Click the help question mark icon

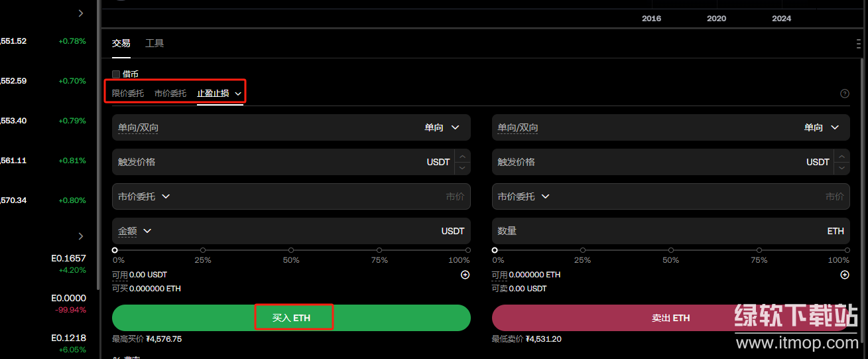tap(844, 94)
